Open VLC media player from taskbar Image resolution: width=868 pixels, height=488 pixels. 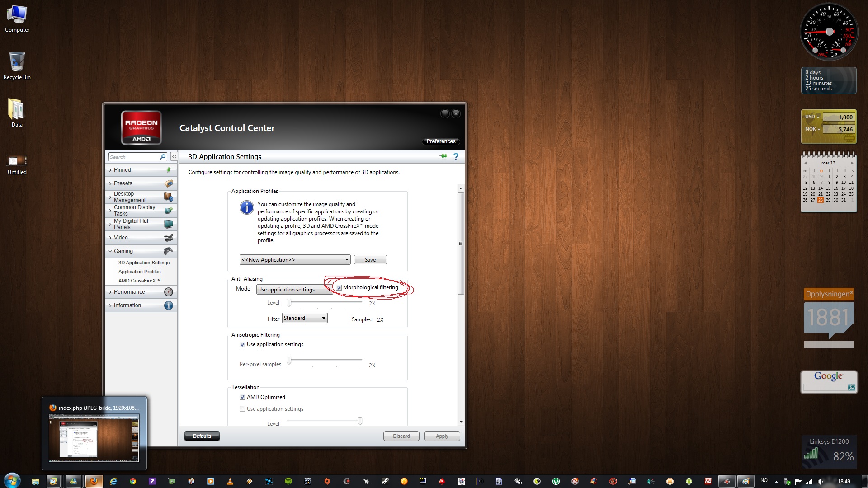tap(230, 481)
